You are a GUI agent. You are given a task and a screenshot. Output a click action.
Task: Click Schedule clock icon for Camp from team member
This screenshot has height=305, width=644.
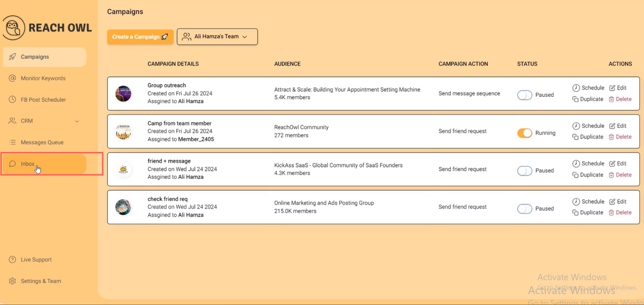(576, 126)
